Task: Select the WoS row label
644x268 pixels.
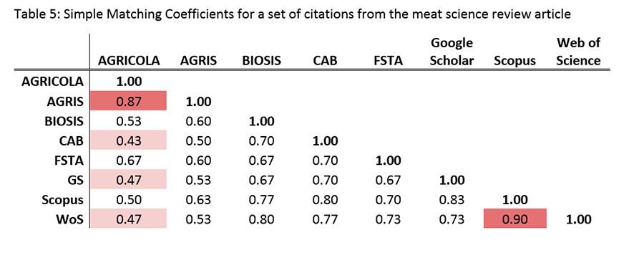Action: (x=69, y=219)
